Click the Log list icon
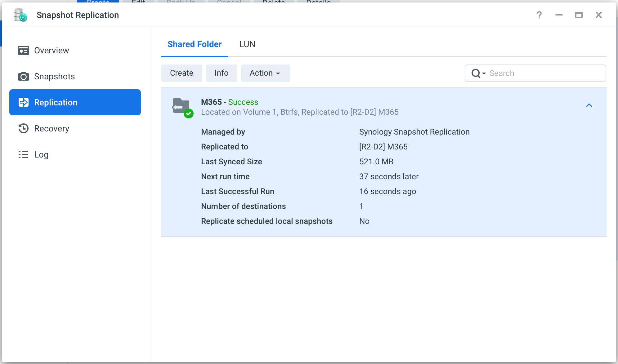The image size is (618, 364). pyautogui.click(x=23, y=154)
